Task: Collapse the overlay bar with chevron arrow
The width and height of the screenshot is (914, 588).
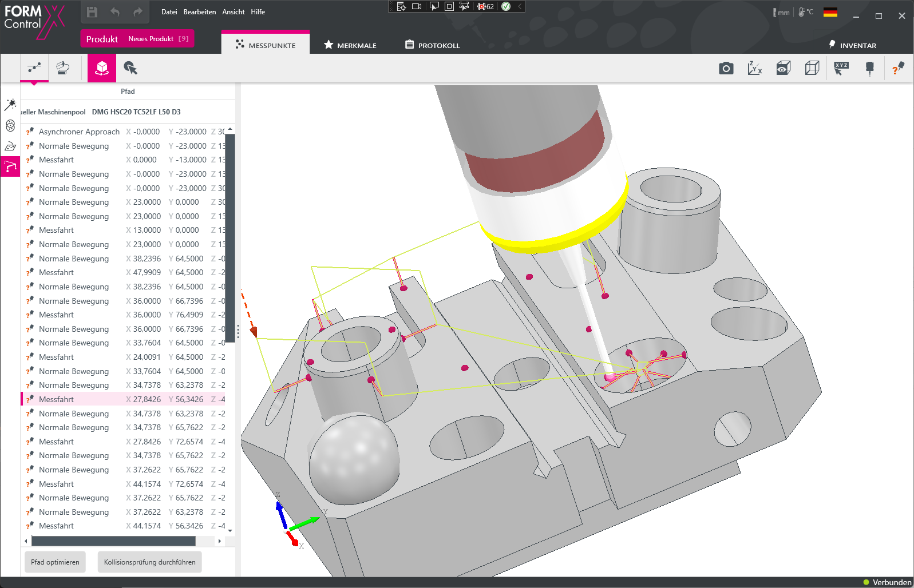Action: (x=519, y=6)
